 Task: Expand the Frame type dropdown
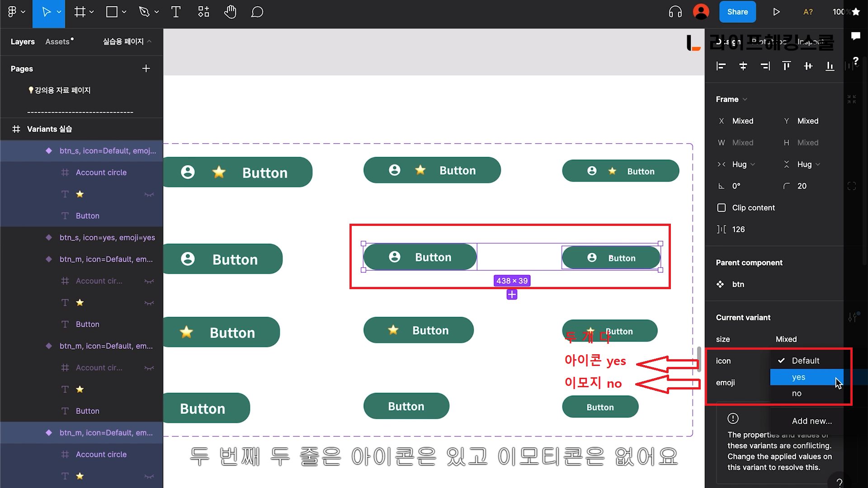731,99
